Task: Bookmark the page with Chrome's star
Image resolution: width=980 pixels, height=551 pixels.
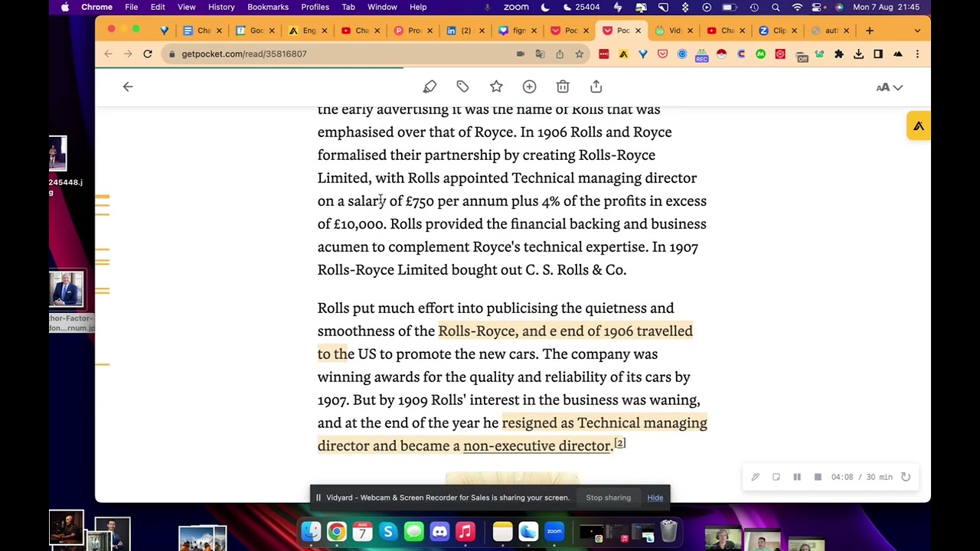Action: point(580,54)
